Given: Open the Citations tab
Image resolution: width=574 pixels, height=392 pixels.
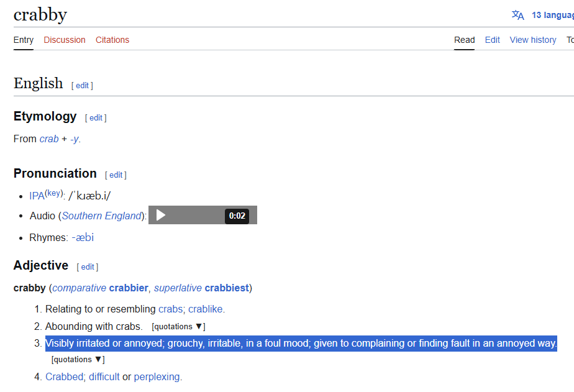Looking at the screenshot, I should [112, 40].
